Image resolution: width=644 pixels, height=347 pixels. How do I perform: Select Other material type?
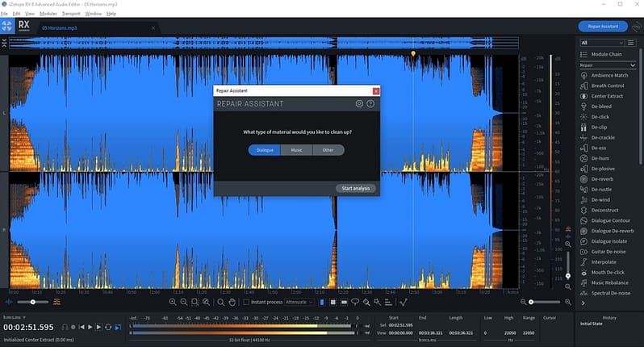(x=328, y=150)
